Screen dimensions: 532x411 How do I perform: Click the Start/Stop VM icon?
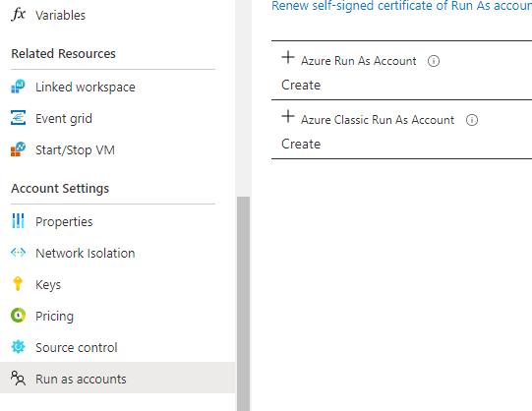(x=18, y=149)
